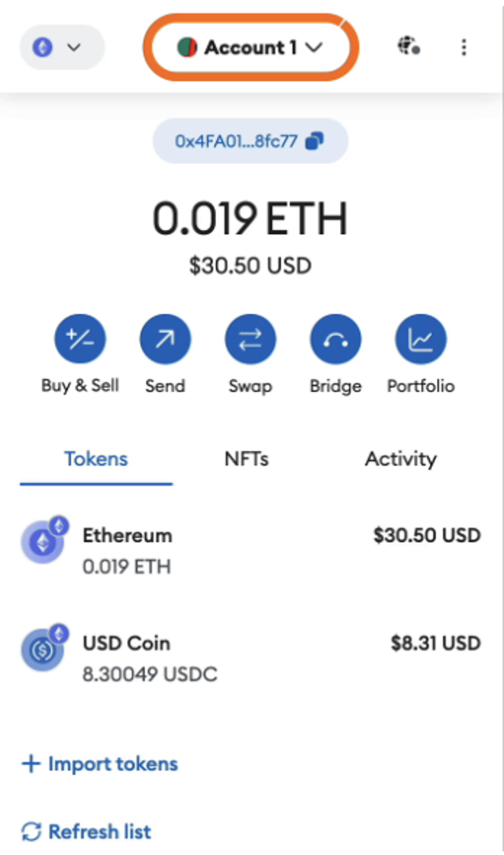Copy the wallet address with the copy icon
This screenshot has width=504, height=855.
(315, 141)
